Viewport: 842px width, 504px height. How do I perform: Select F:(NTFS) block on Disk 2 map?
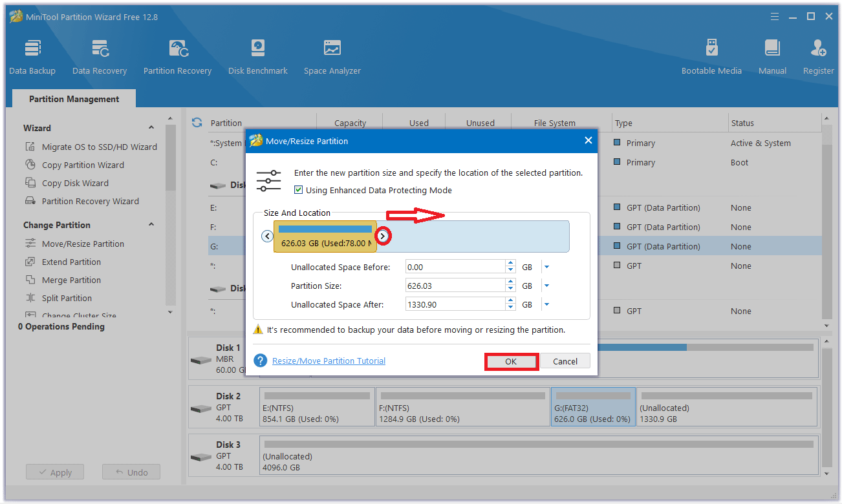pyautogui.click(x=462, y=406)
